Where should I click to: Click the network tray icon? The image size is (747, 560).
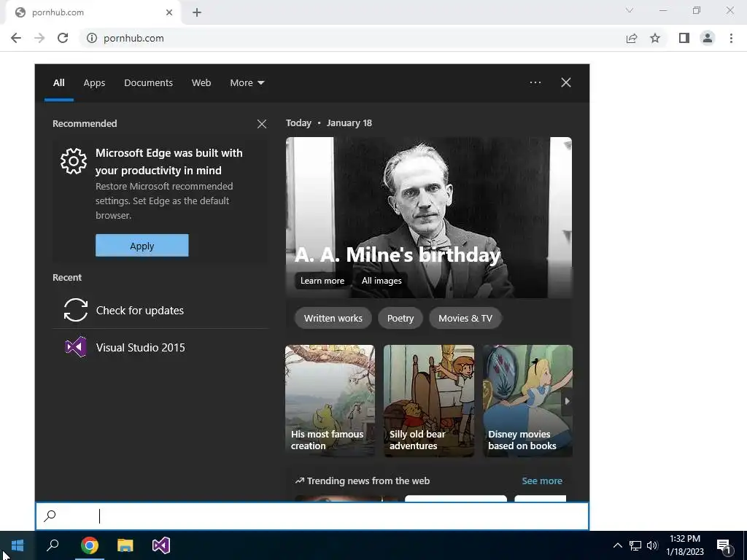coord(635,545)
